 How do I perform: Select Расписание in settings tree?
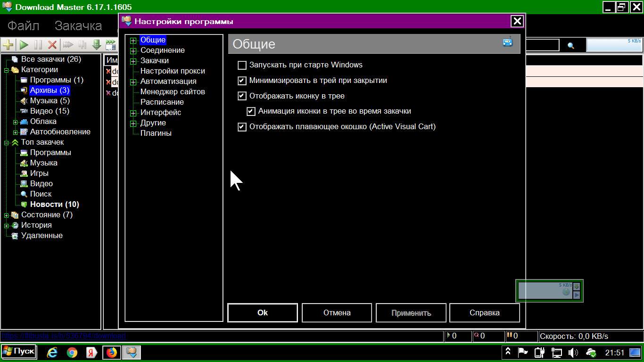coord(162,102)
